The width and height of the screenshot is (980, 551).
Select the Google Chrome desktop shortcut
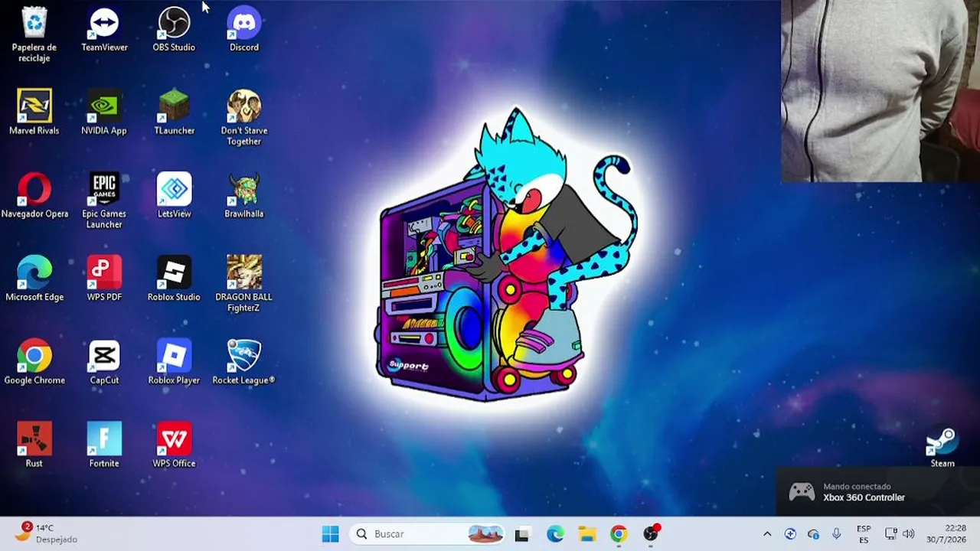click(x=34, y=363)
